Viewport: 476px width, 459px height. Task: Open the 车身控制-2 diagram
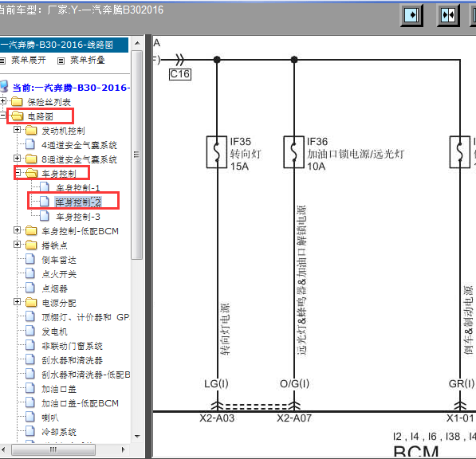click(78, 202)
